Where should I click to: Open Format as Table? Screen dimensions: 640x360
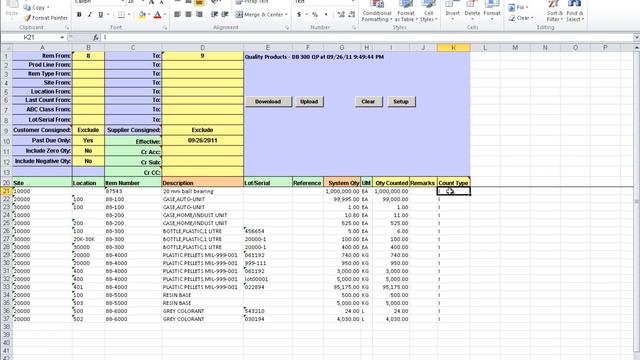pyautogui.click(x=406, y=11)
